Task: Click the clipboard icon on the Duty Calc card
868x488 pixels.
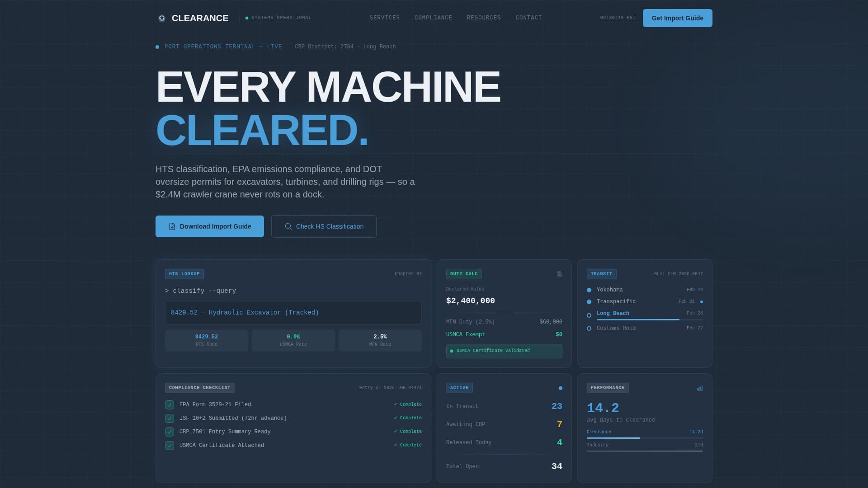Action: 559,274
